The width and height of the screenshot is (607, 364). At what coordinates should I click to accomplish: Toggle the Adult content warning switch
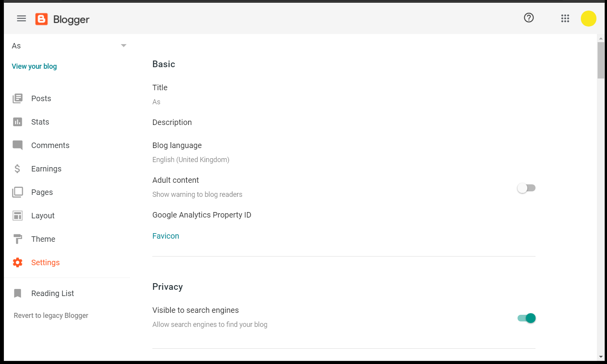click(x=526, y=188)
